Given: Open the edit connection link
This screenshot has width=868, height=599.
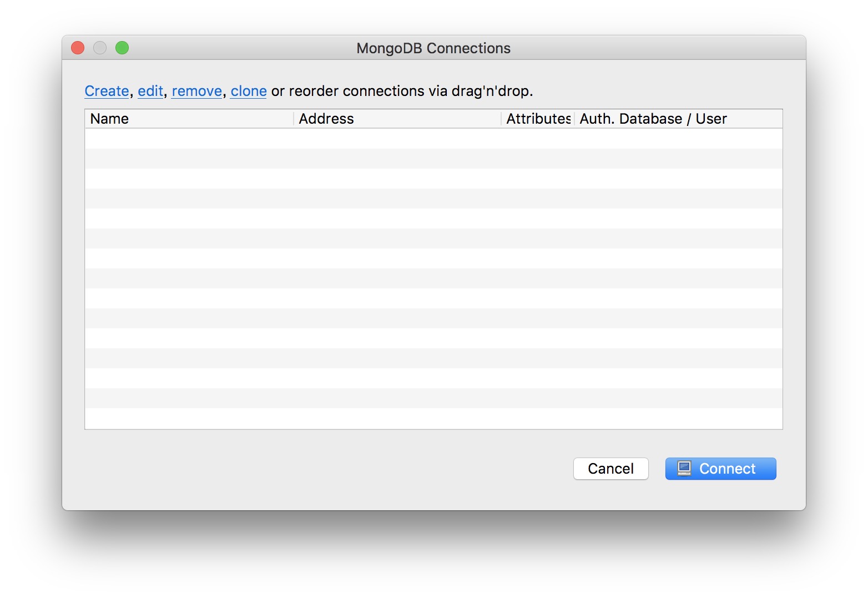Looking at the screenshot, I should pos(150,91).
